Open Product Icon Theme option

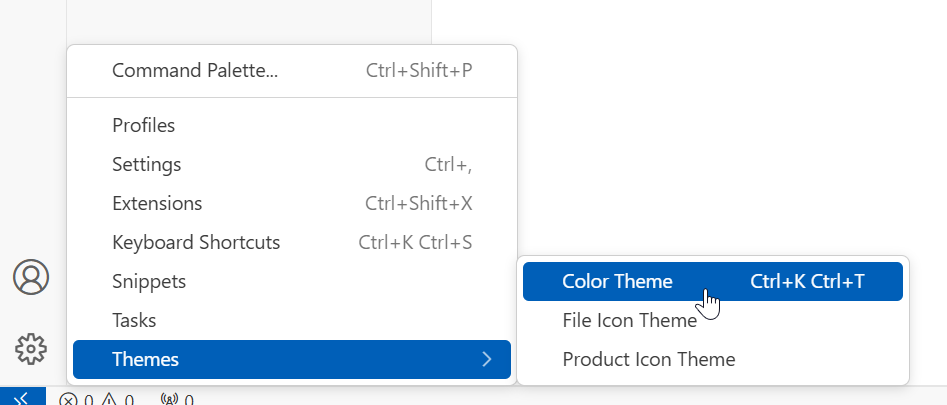click(x=649, y=359)
